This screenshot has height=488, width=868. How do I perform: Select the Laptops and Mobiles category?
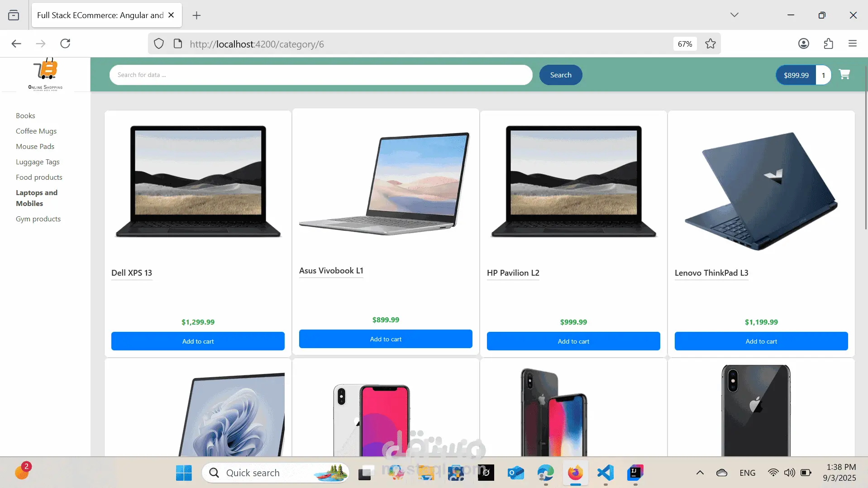(37, 198)
